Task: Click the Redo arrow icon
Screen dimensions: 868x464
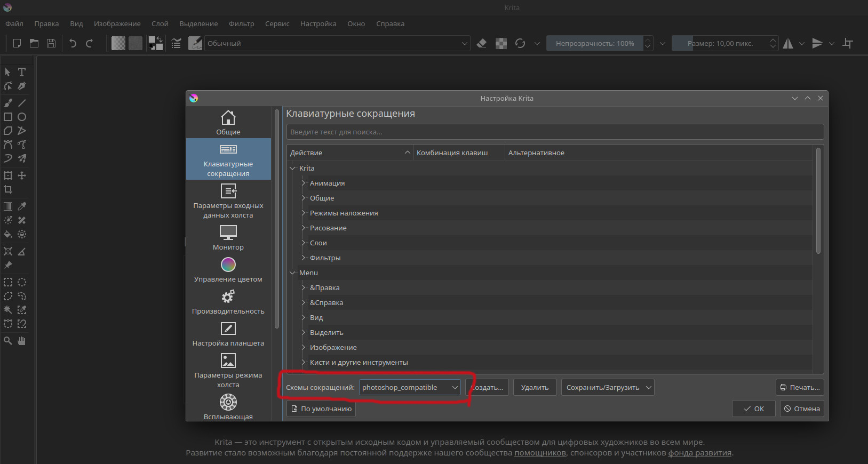Action: 90,43
